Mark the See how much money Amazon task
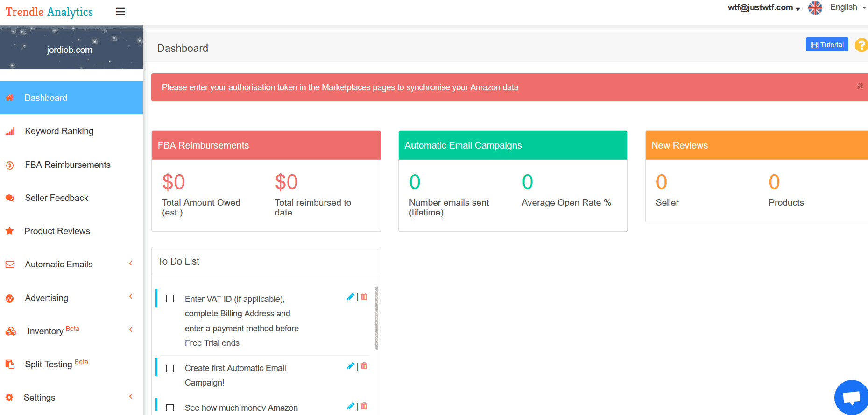Viewport: 868px width, 415px height. coord(170,408)
